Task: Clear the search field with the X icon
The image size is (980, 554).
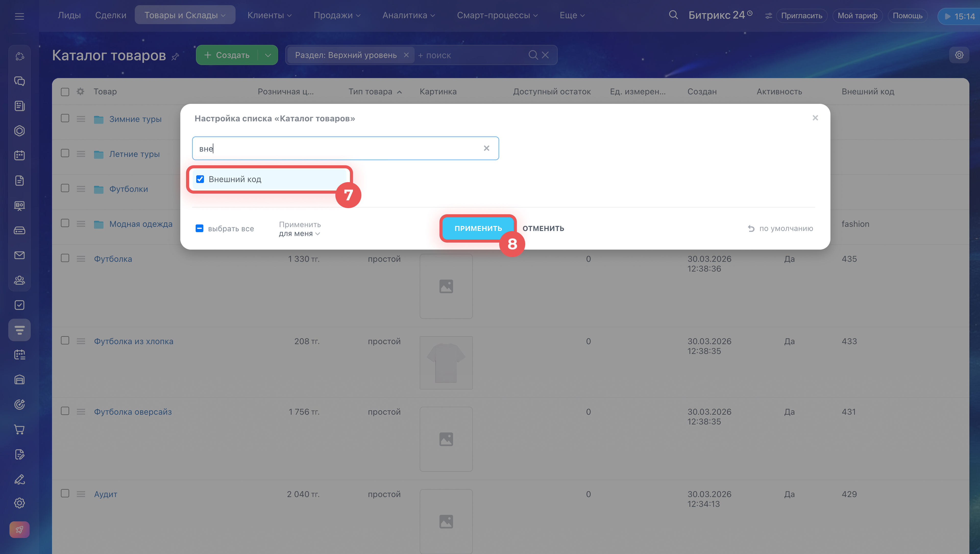Action: [486, 148]
